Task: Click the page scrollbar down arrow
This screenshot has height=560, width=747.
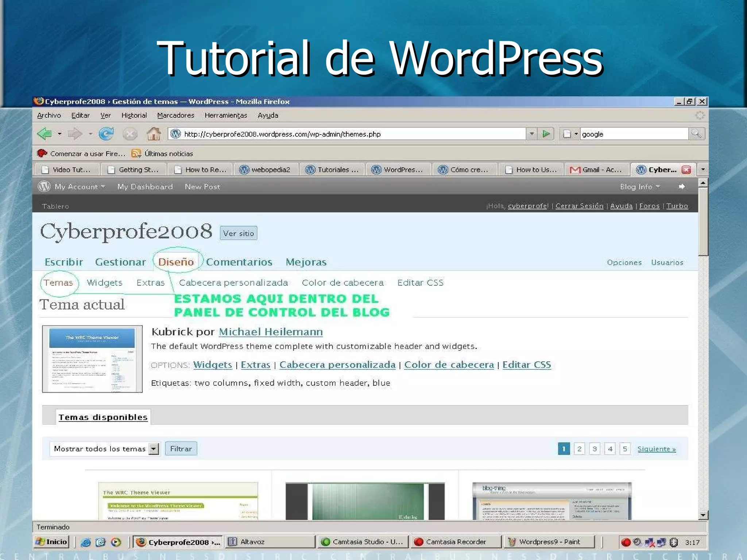Action: tap(703, 515)
